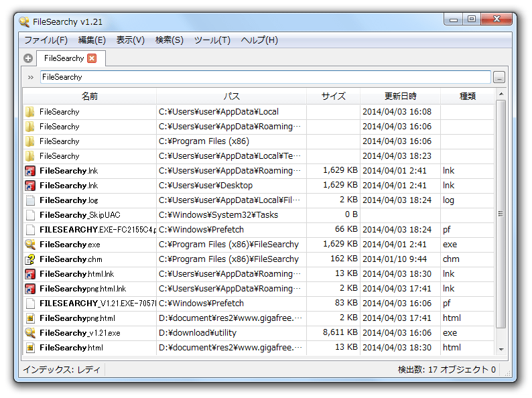Viewport: 532px width, 398px height.
Task: Click folder icon of FileSearchy in AppData¥Roaming row
Action: [30, 127]
